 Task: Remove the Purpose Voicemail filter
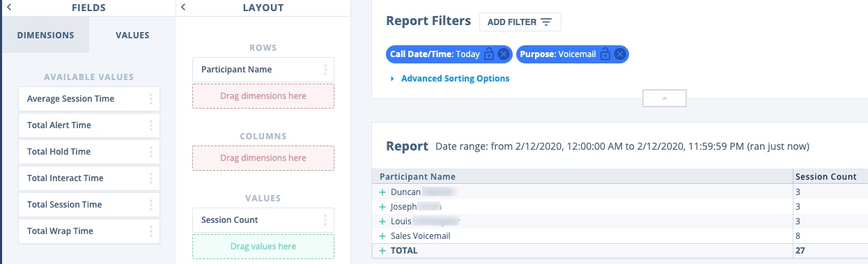[x=619, y=54]
